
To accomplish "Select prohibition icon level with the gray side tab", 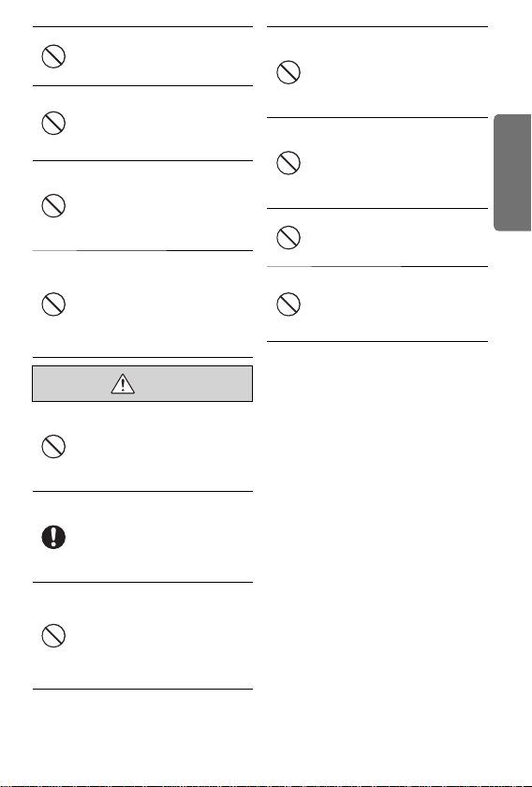I will coord(288,163).
